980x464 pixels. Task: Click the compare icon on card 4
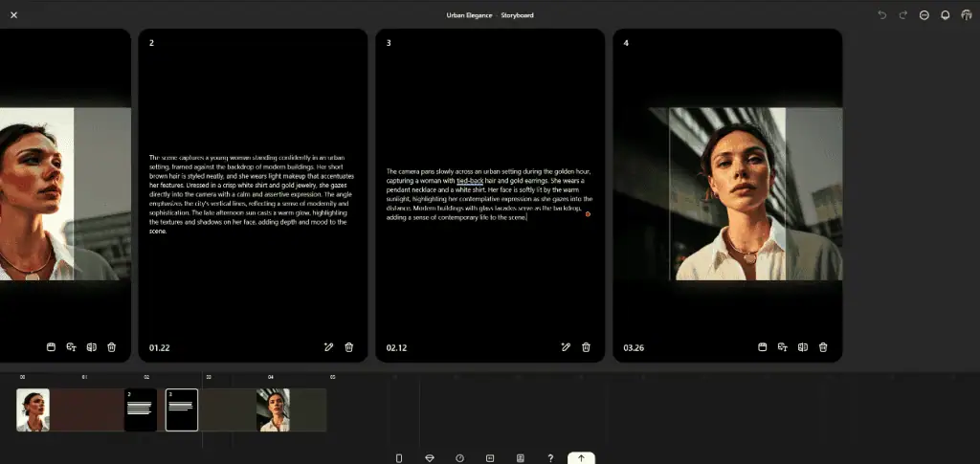point(802,347)
